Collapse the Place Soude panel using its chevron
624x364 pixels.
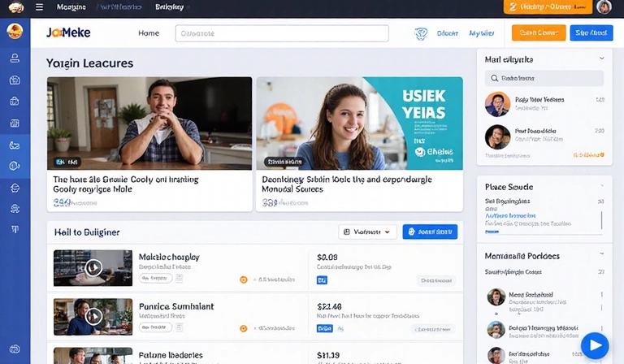pos(602,186)
